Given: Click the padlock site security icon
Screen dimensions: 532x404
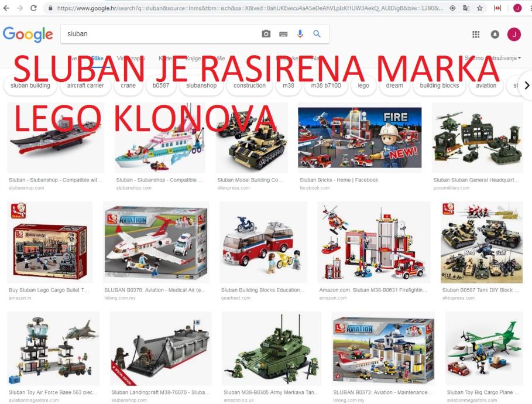Looking at the screenshot, I should (x=50, y=8).
